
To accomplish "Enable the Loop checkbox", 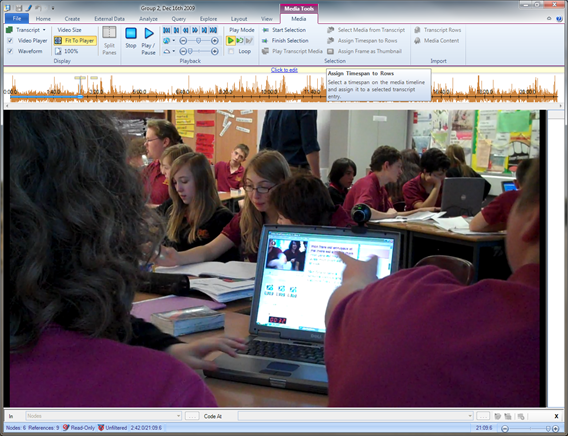I will pyautogui.click(x=231, y=51).
